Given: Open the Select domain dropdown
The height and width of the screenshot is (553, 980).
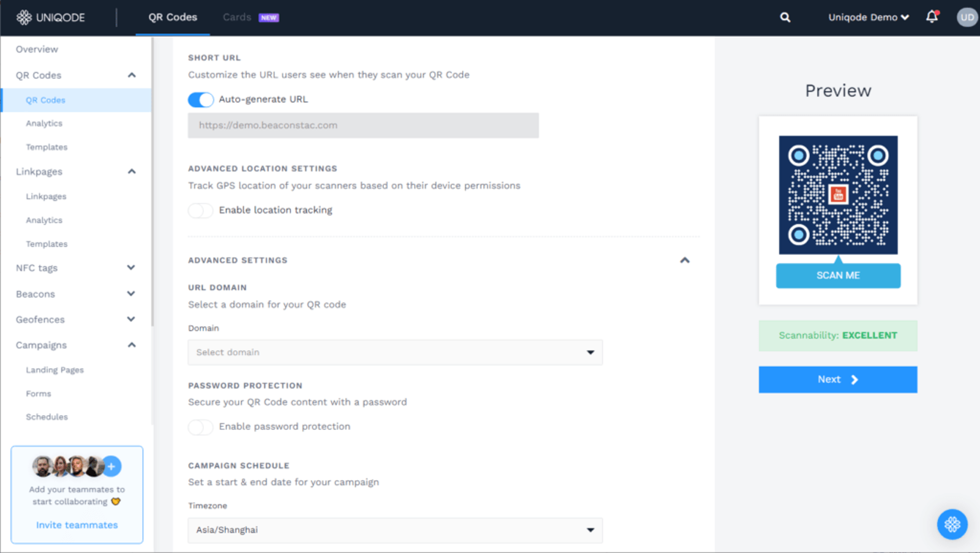Looking at the screenshot, I should click(x=395, y=352).
